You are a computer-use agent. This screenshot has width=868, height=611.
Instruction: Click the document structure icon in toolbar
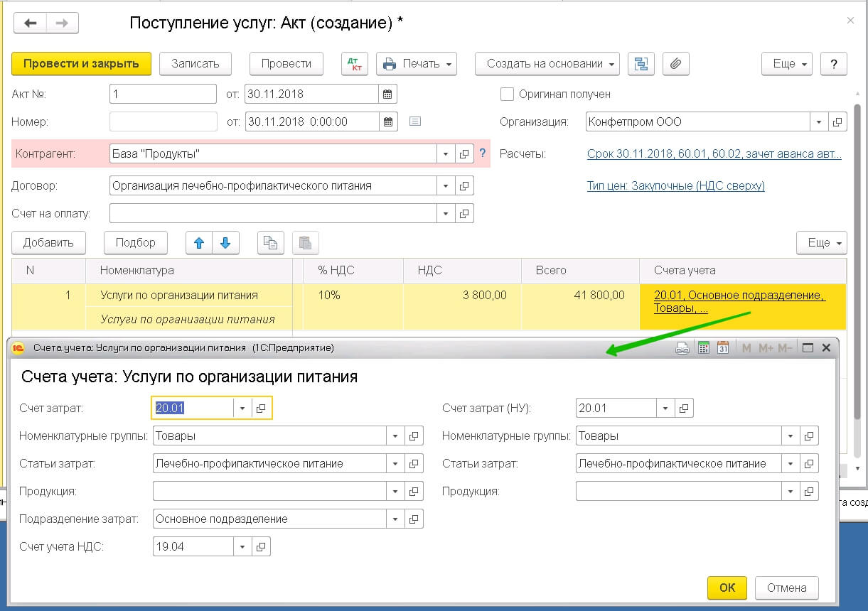pyautogui.click(x=641, y=64)
